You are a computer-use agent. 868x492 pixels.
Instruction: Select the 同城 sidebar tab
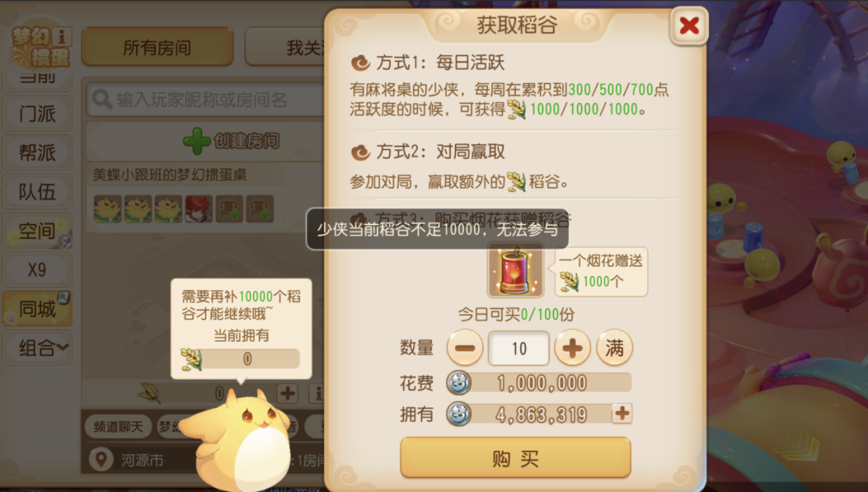point(37,308)
